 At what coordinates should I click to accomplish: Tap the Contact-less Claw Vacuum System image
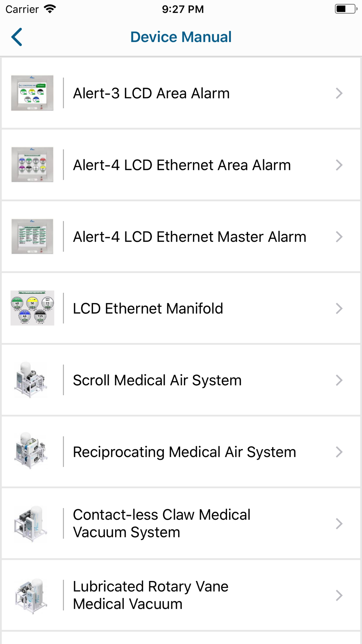[31, 523]
